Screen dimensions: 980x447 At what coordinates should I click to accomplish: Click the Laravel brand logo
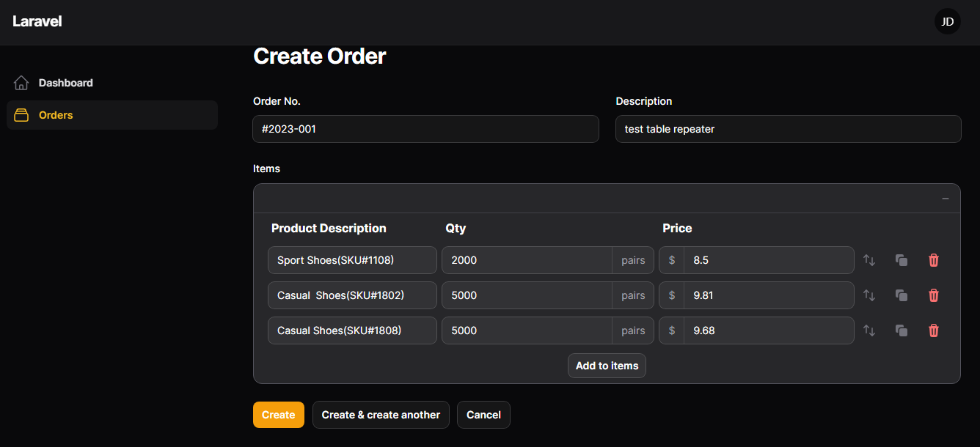click(x=37, y=21)
